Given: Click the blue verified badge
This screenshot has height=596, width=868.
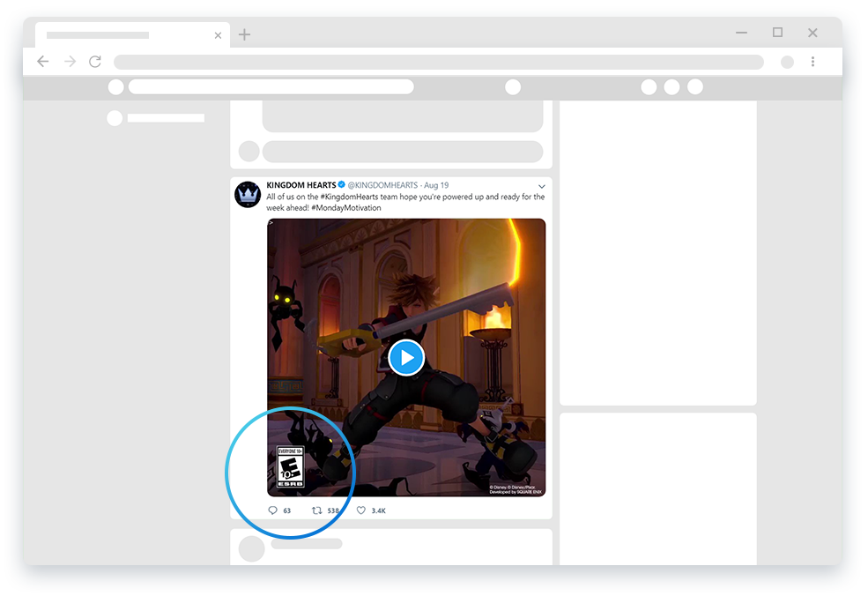Looking at the screenshot, I should [342, 184].
